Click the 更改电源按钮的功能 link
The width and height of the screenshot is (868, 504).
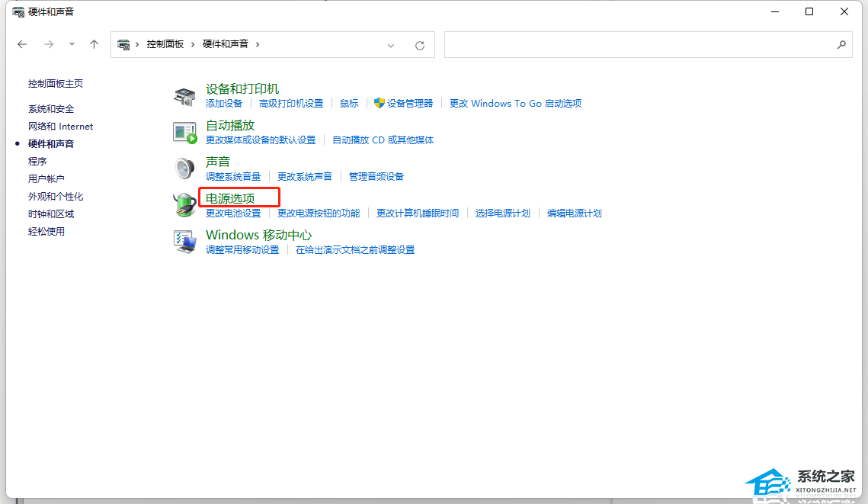319,213
